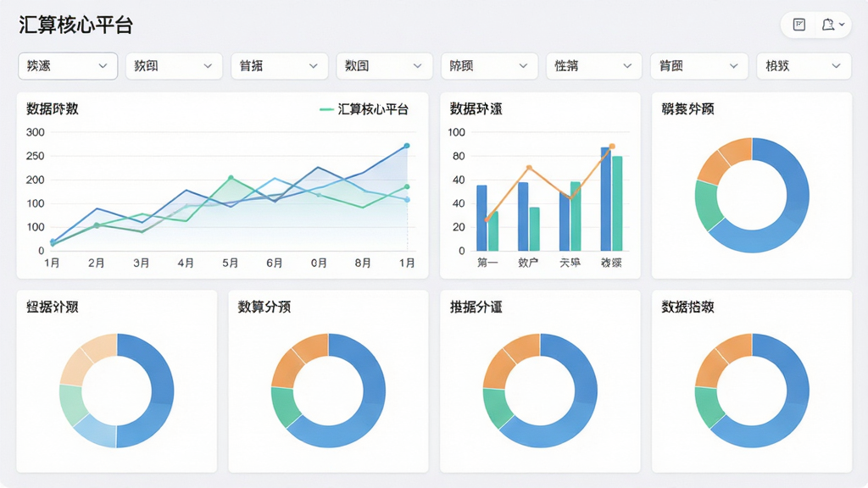Select the 第一 category label under the bar chart
The width and height of the screenshot is (868, 488).
tap(487, 263)
